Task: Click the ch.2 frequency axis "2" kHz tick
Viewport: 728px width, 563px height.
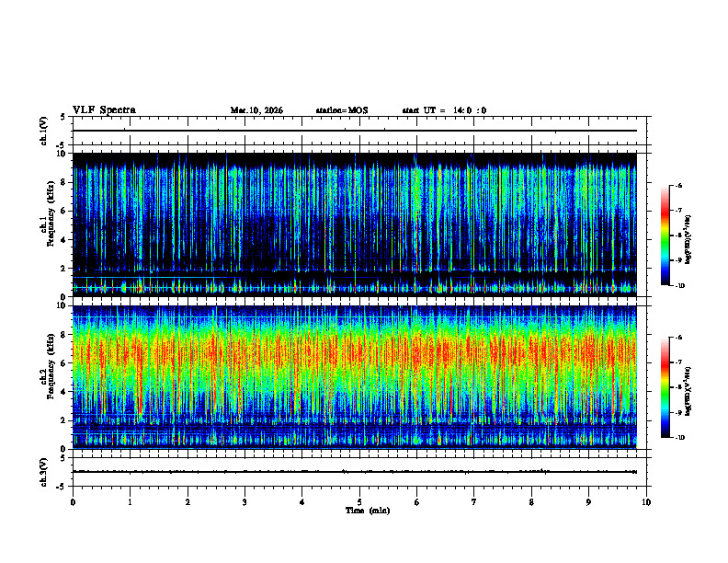Action: 63,420
